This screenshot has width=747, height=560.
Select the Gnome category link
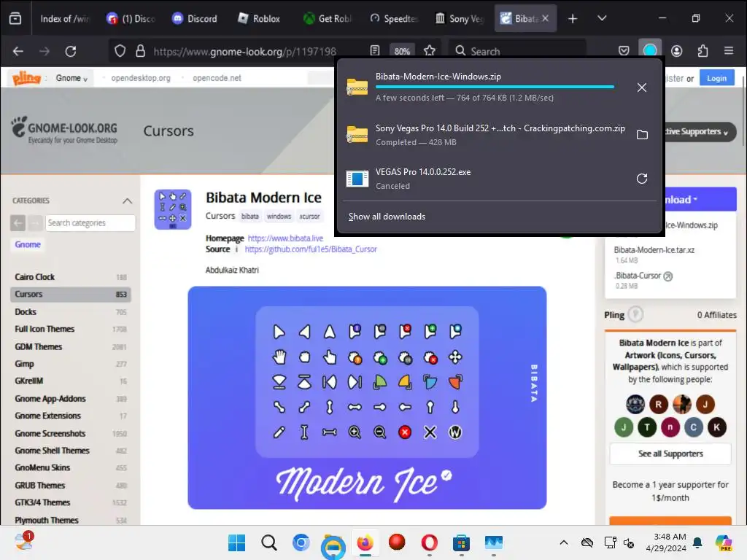(x=28, y=244)
